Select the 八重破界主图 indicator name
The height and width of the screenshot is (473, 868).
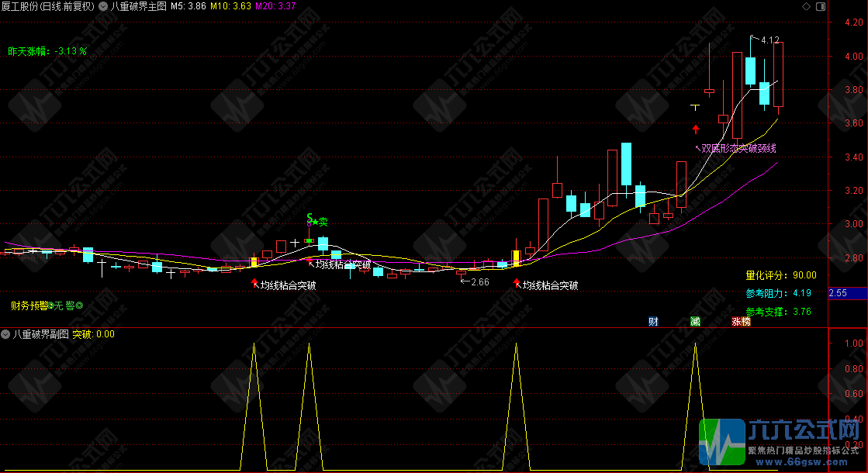coord(138,7)
